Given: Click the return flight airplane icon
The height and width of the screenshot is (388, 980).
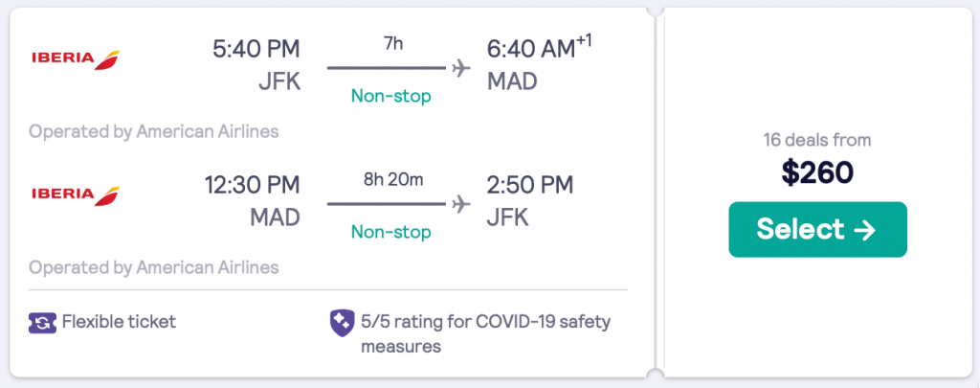Looking at the screenshot, I should [461, 203].
